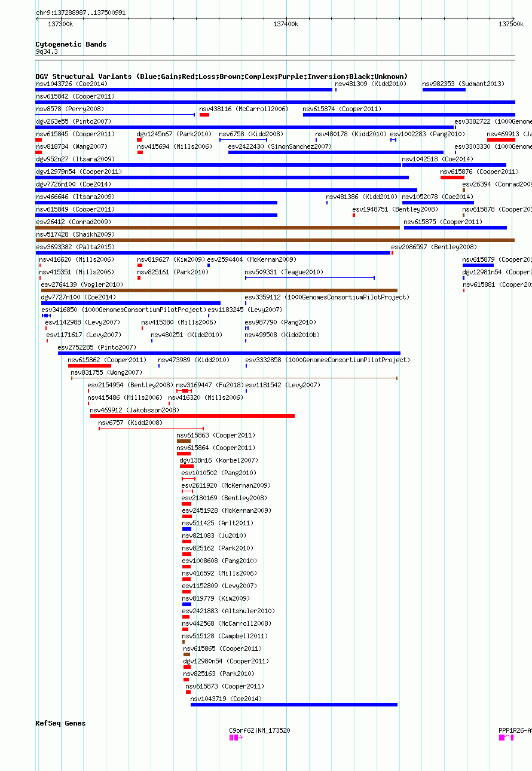Image resolution: width=532 pixels, height=771 pixels.
Task: Click nsv615863 (Cooper2011) label
Action: click(x=216, y=435)
